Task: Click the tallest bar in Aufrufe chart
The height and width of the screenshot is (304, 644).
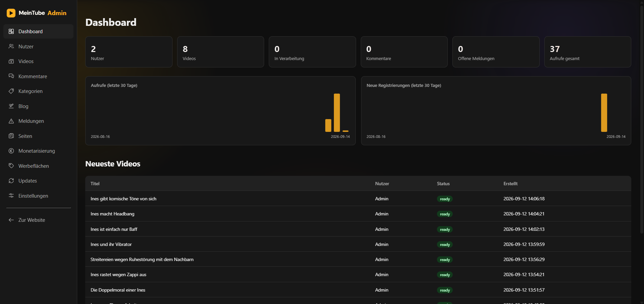Action: [337, 113]
